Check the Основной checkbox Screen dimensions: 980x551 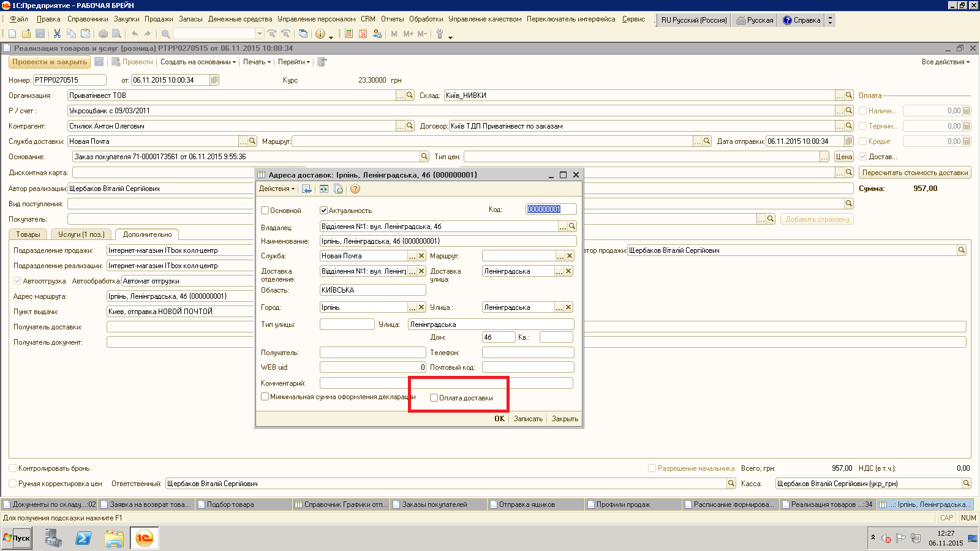265,211
